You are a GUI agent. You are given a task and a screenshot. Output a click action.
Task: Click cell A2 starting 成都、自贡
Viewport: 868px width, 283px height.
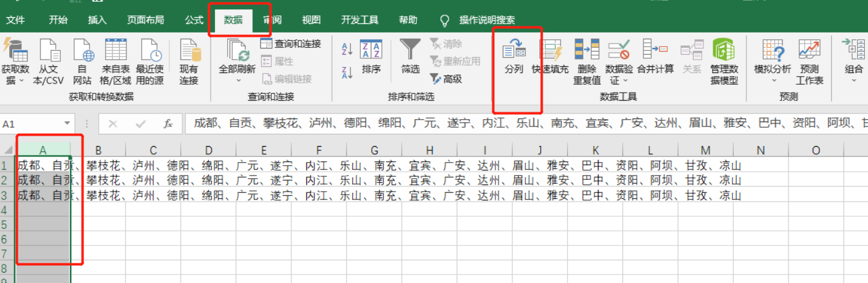[43, 180]
